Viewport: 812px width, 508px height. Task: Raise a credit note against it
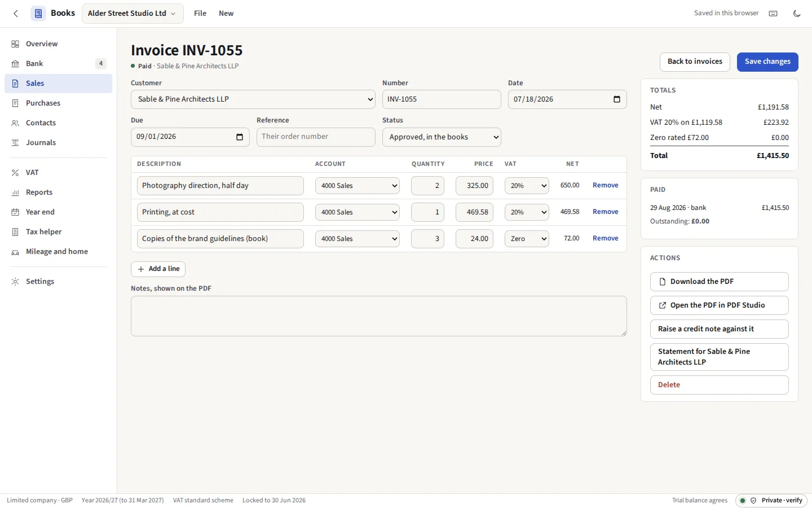tap(719, 329)
